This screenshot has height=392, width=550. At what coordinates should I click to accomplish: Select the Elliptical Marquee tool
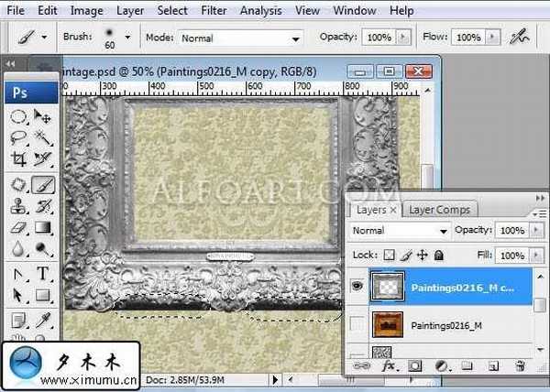[x=18, y=116]
